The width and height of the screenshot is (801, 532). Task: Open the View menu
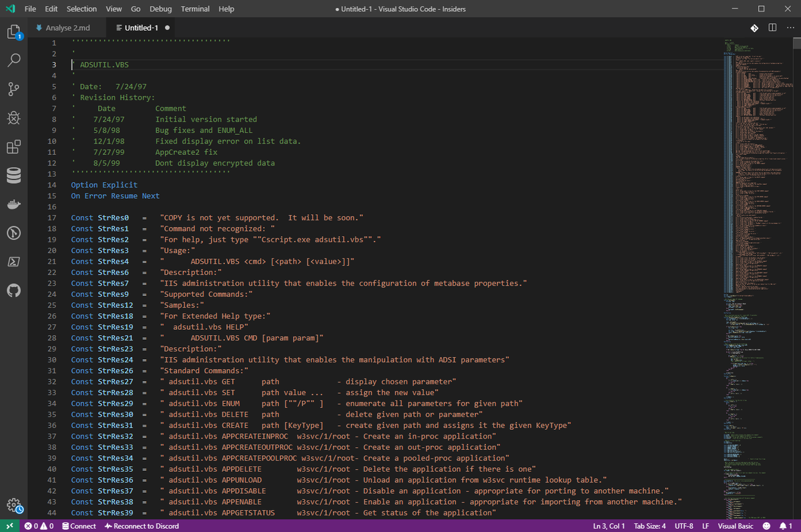[x=113, y=9]
